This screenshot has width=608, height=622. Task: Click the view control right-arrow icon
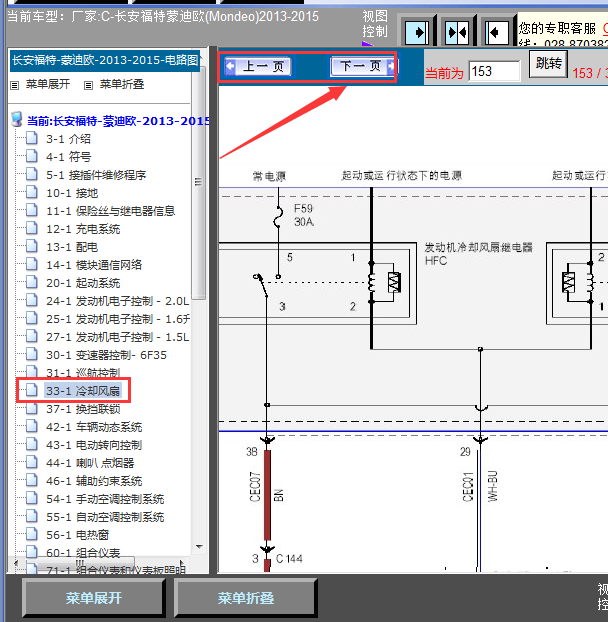tap(417, 32)
